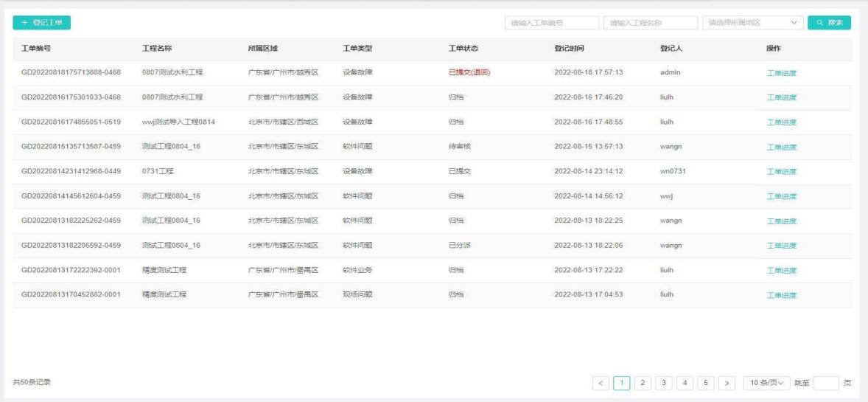Select page 4 in pagination
The height and width of the screenshot is (402, 868).
[685, 382]
